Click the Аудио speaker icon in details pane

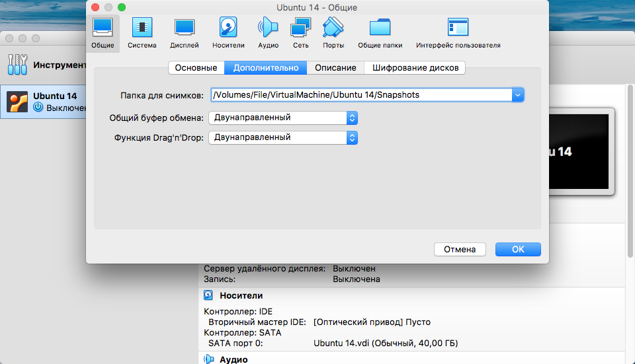coord(208,359)
